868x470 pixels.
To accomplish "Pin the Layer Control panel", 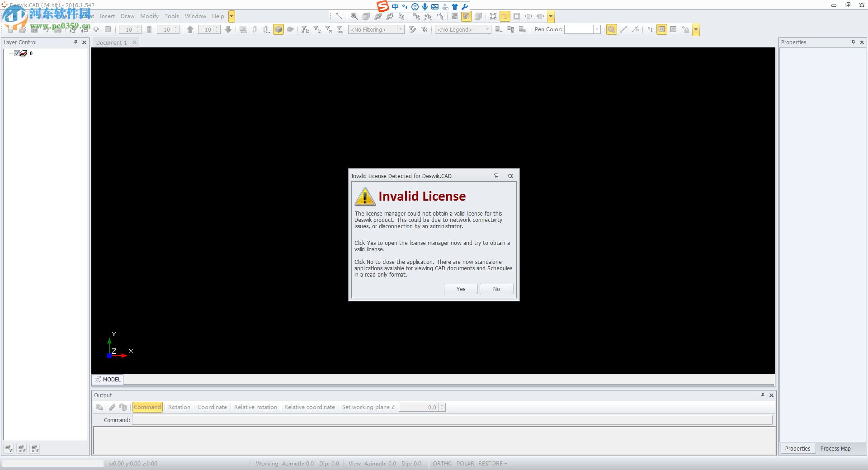I will pyautogui.click(x=75, y=42).
